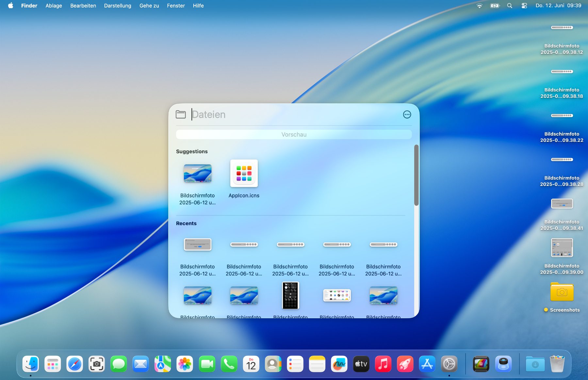Click the scrollbar in the file results list
Viewport: 588px width, 380px height.
point(416,175)
